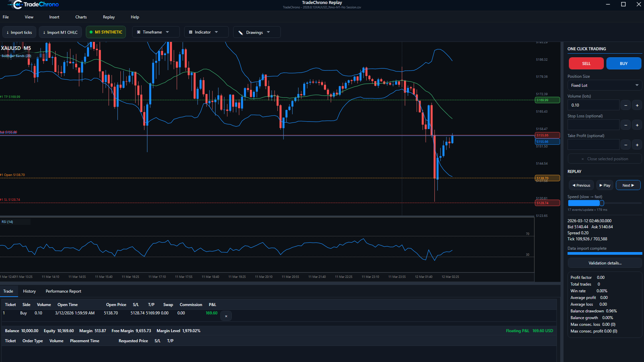
Task: Increase Stop Loss with plus button
Action: coord(637,125)
